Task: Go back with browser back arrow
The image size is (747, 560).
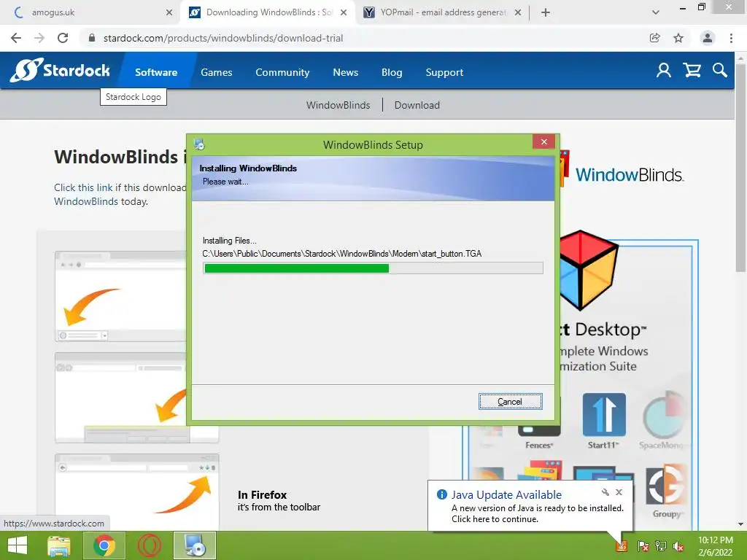Action: pyautogui.click(x=16, y=38)
